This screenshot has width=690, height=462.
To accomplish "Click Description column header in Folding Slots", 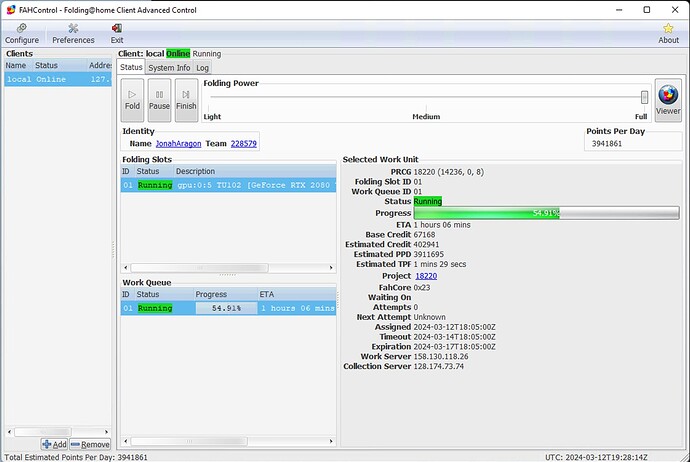I will click(x=254, y=171).
